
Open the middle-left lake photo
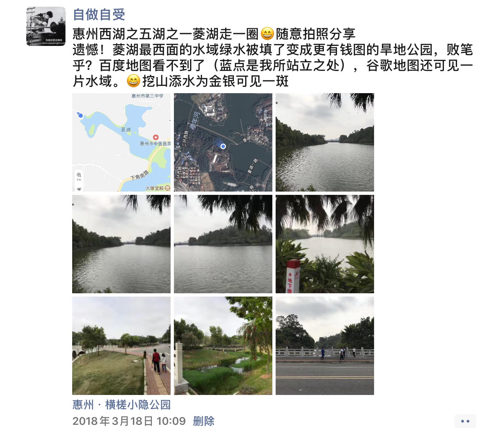point(121,244)
